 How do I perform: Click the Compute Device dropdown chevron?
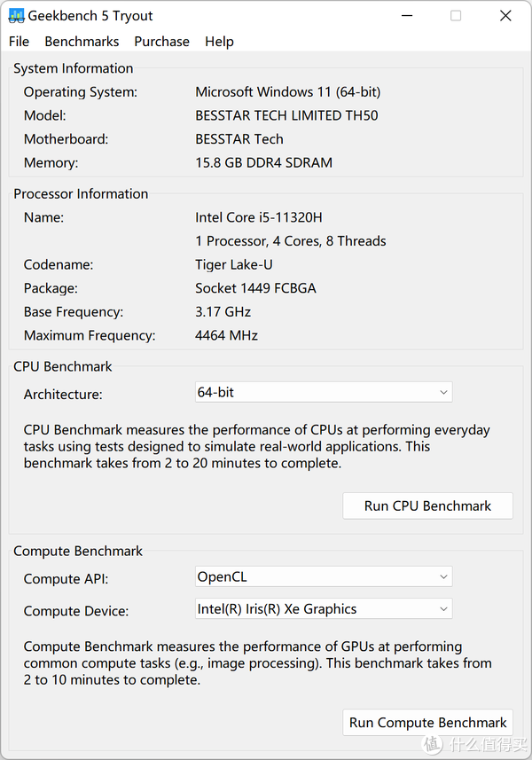point(443,609)
